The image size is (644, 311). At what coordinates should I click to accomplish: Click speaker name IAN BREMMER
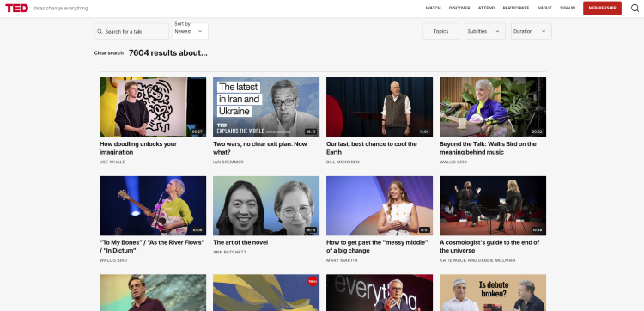[x=228, y=162]
